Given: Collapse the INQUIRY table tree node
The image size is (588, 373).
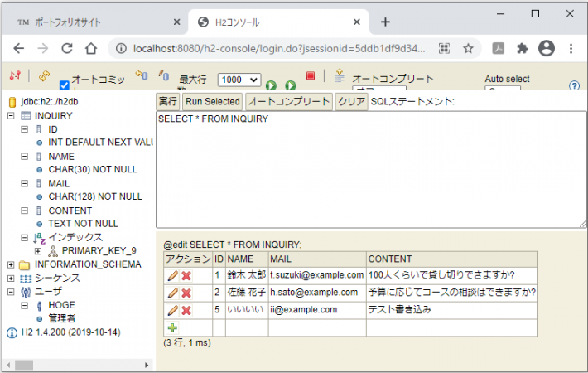Looking at the screenshot, I should [x=11, y=116].
